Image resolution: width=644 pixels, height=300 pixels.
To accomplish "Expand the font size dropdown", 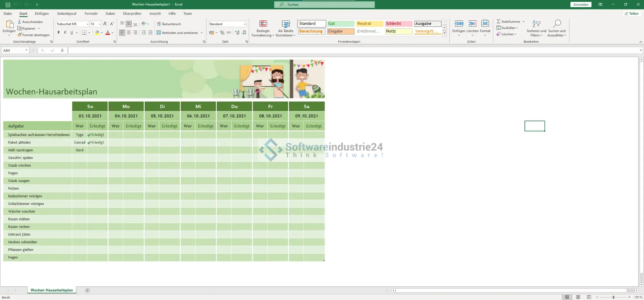I will point(100,24).
